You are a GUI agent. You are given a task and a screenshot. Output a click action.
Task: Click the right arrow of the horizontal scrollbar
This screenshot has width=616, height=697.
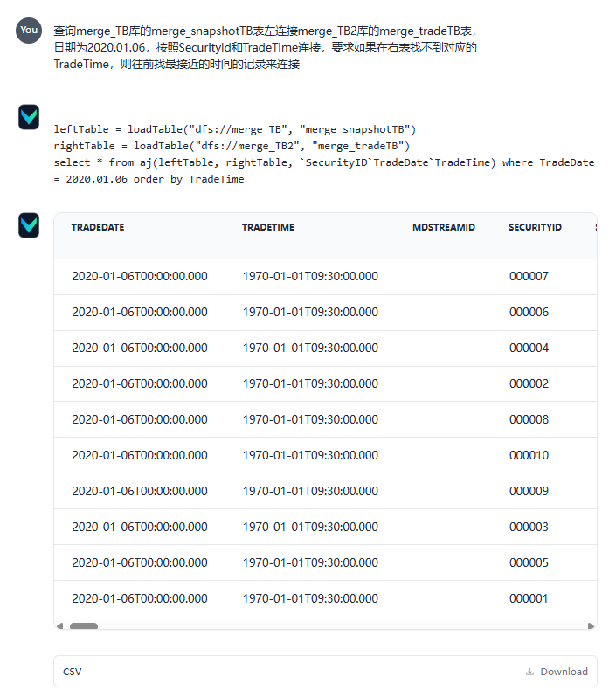tap(591, 626)
